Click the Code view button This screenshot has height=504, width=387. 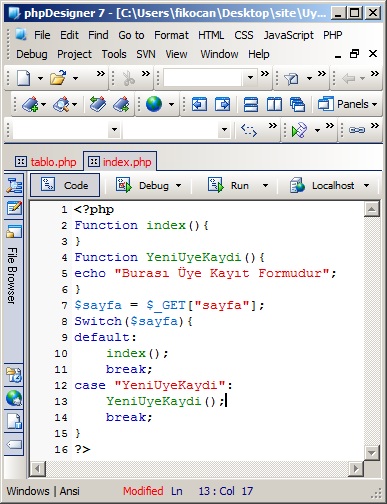coord(65,185)
